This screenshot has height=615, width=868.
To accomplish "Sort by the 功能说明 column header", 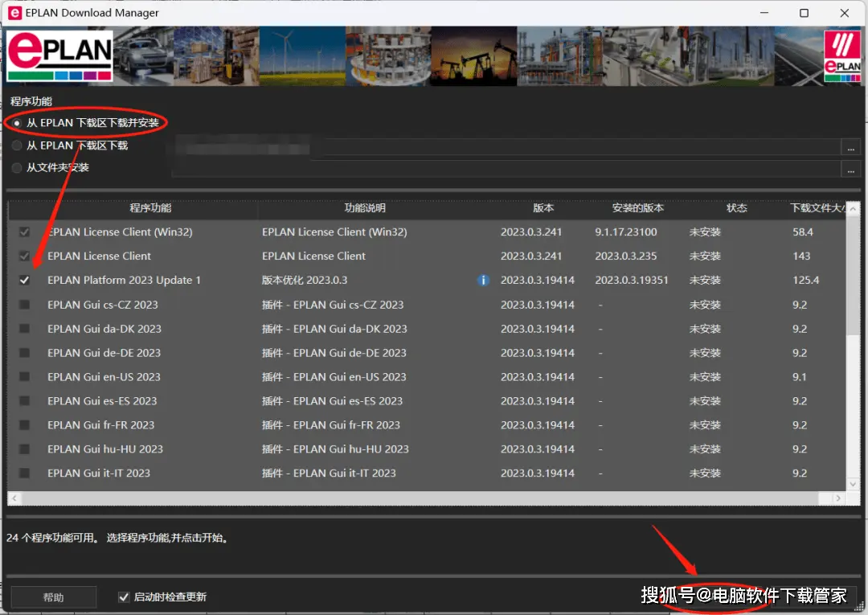I will 365,208.
